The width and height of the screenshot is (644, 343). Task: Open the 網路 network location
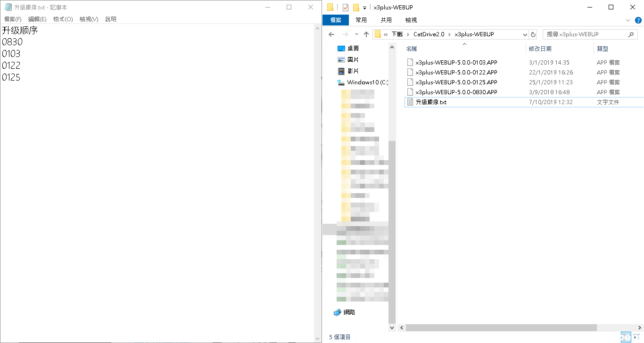(x=349, y=312)
